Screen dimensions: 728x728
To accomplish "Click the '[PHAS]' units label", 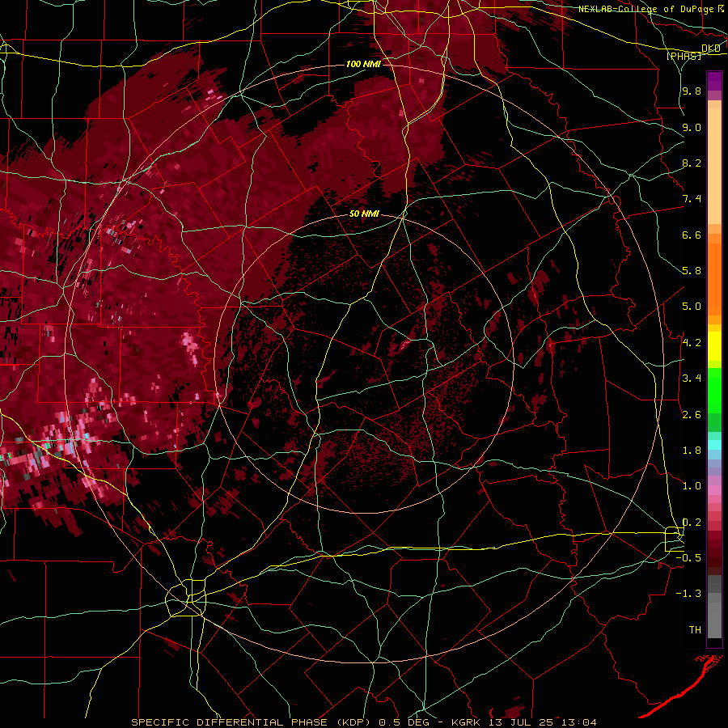I will tap(684, 56).
